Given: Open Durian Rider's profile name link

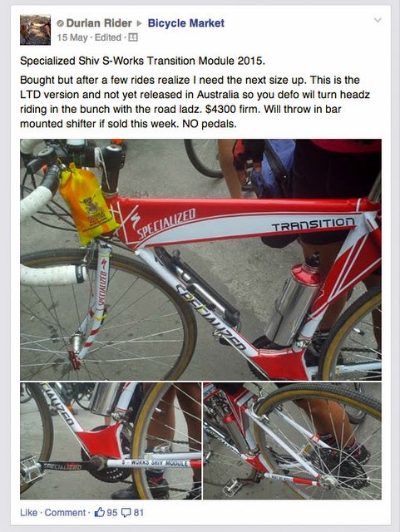Looking at the screenshot, I should click(99, 23).
